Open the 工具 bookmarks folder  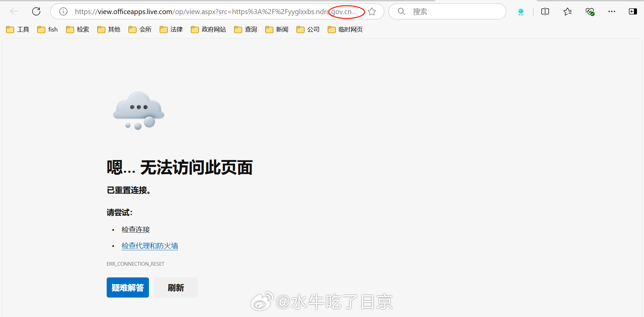tap(18, 30)
